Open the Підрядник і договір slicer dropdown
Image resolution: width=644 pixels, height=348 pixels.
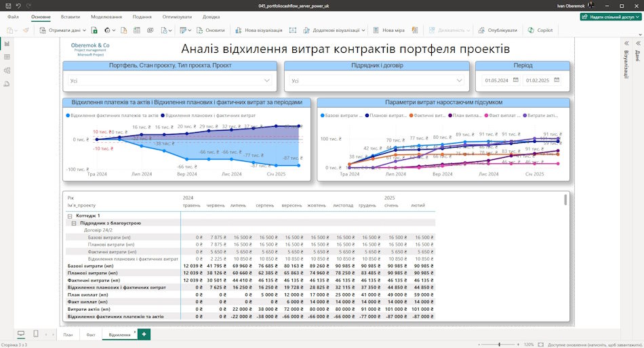tap(377, 81)
